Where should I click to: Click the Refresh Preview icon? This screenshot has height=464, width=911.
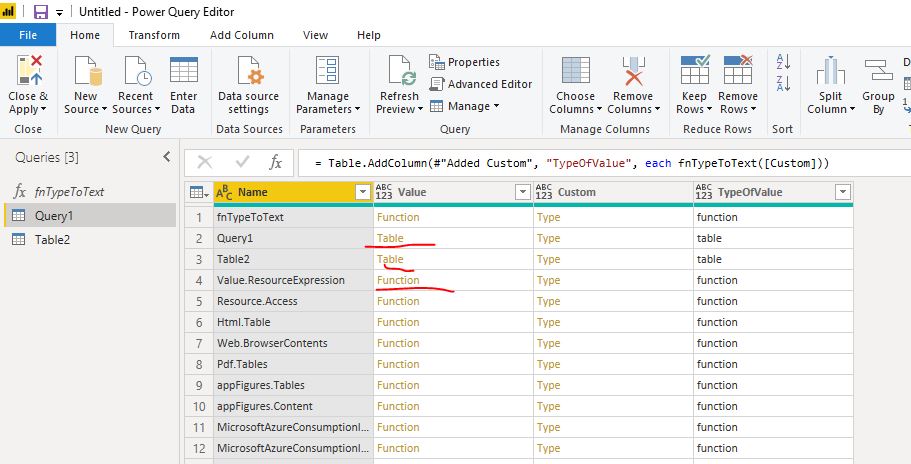click(399, 72)
